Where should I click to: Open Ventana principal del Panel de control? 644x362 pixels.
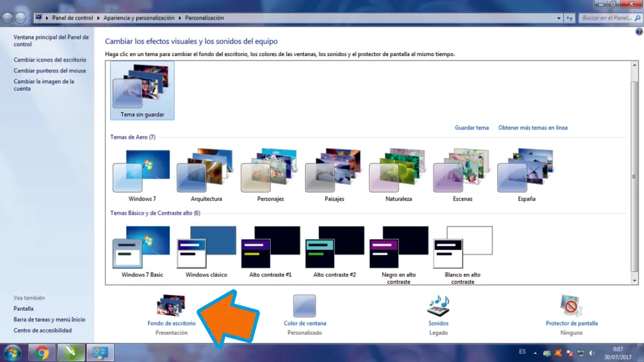tap(51, 41)
